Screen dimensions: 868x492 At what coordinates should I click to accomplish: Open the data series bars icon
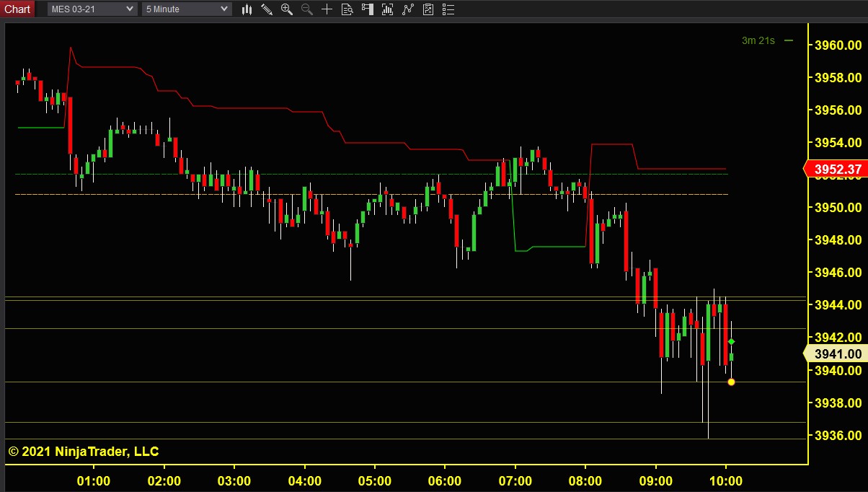387,9
